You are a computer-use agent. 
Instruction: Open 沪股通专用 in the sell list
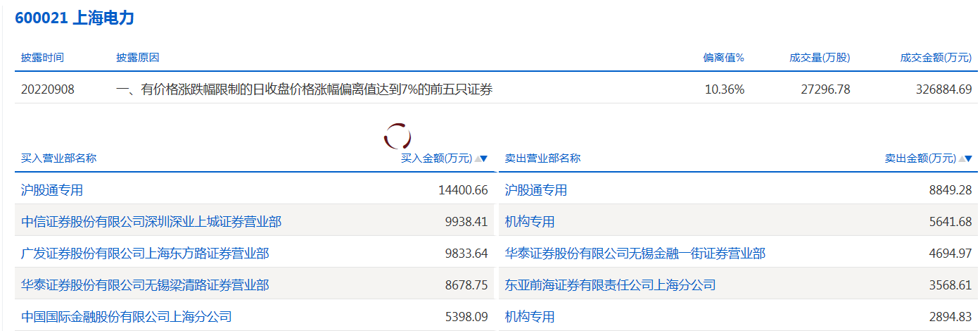point(536,190)
